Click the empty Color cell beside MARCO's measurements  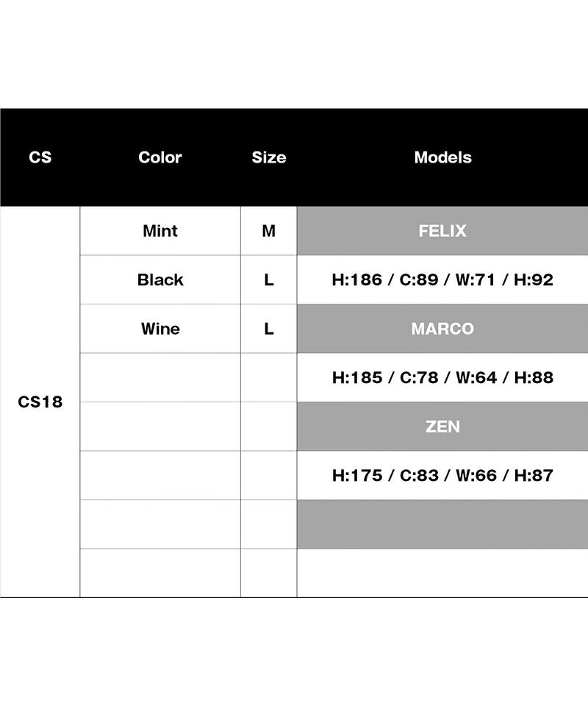coord(159,378)
